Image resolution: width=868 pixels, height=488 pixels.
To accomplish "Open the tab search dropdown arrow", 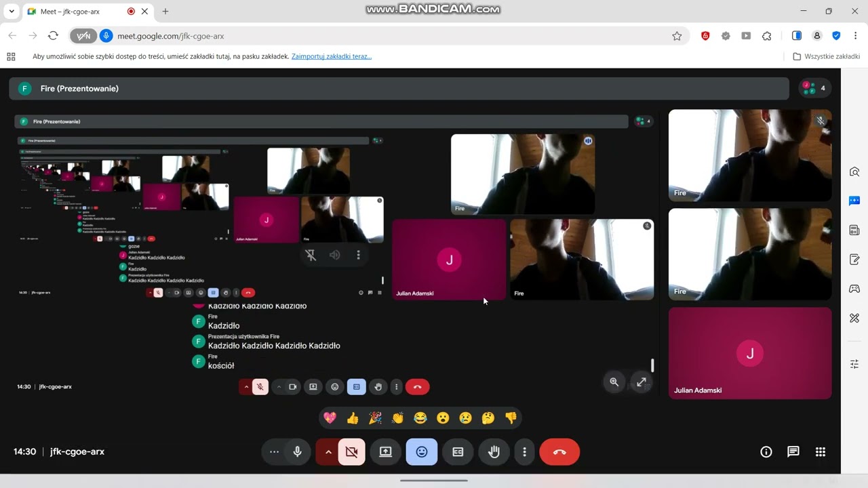I will pyautogui.click(x=12, y=12).
